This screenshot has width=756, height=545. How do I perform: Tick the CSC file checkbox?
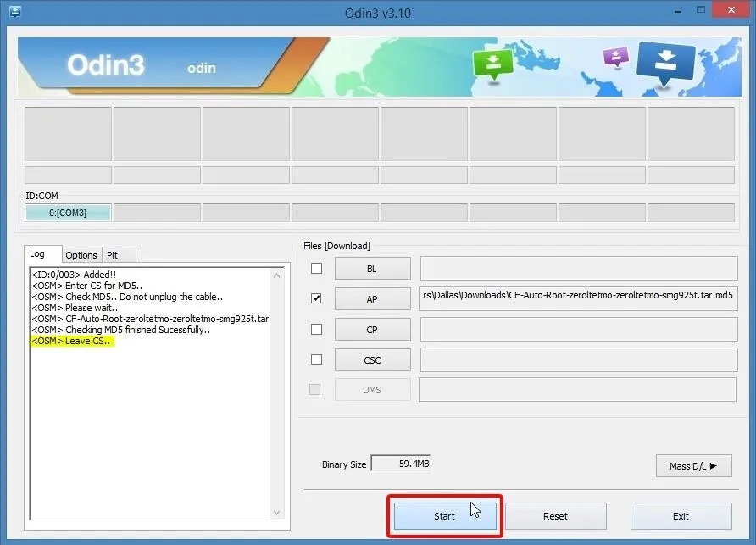point(316,359)
